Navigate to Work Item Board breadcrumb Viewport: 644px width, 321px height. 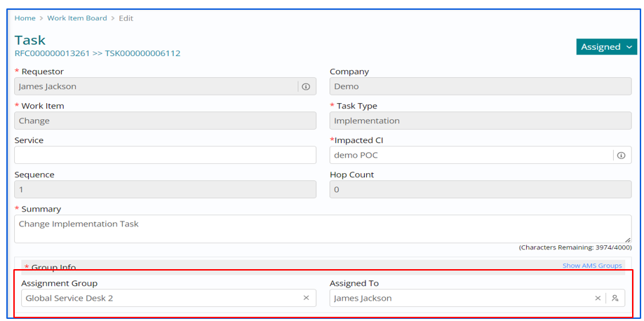click(77, 18)
